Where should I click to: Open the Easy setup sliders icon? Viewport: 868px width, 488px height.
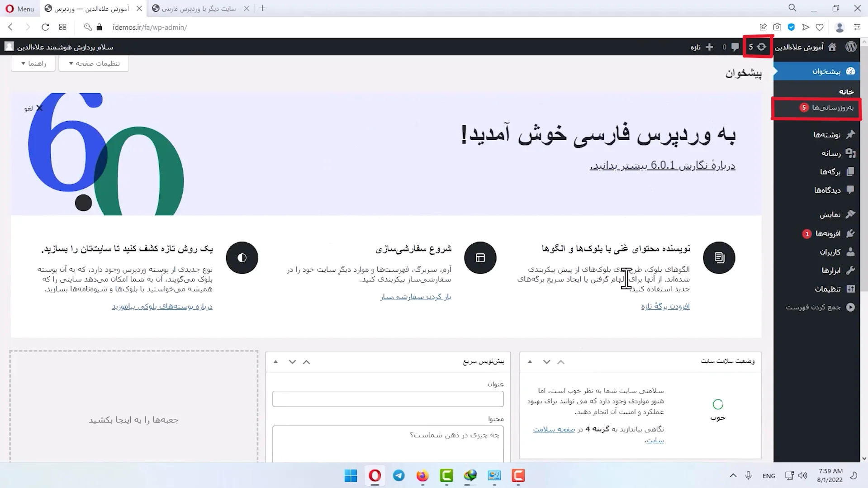click(x=857, y=27)
